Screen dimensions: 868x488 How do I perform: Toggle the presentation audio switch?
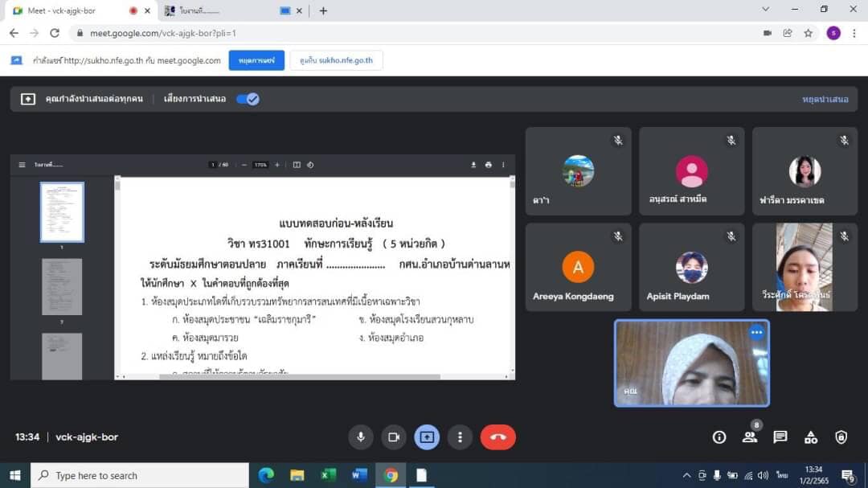(x=248, y=99)
